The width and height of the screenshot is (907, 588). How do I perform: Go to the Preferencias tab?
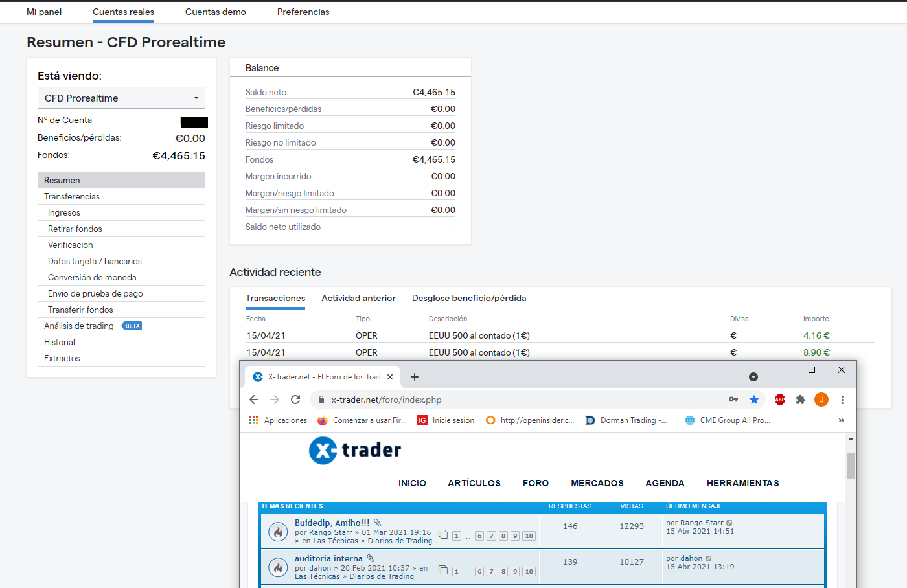(303, 12)
